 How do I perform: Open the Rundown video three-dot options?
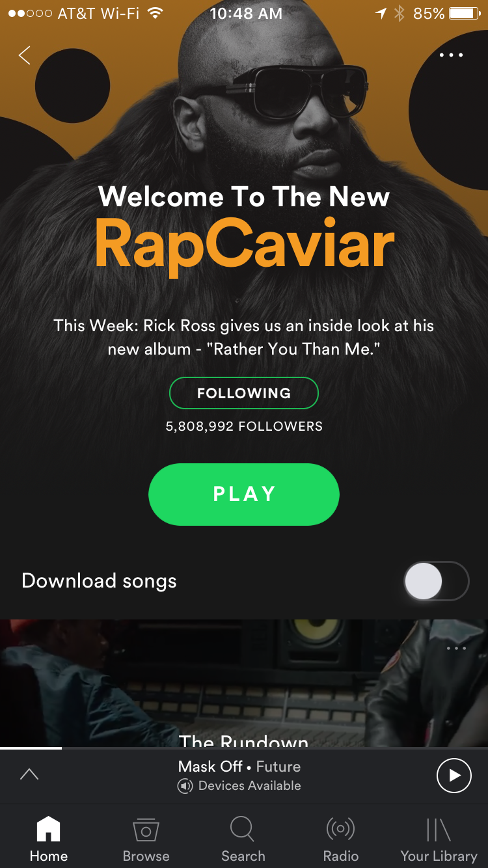(x=457, y=648)
